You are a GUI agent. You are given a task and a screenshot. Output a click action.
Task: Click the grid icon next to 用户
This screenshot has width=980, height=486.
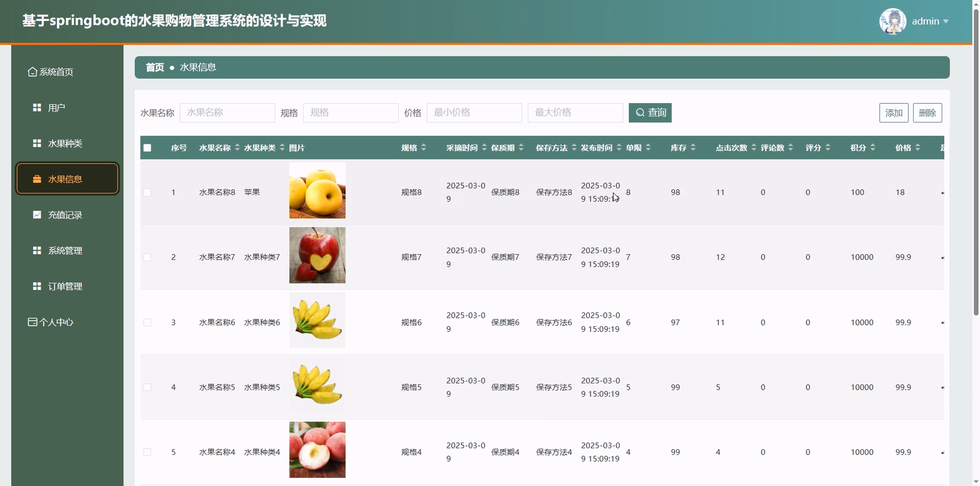click(x=37, y=108)
